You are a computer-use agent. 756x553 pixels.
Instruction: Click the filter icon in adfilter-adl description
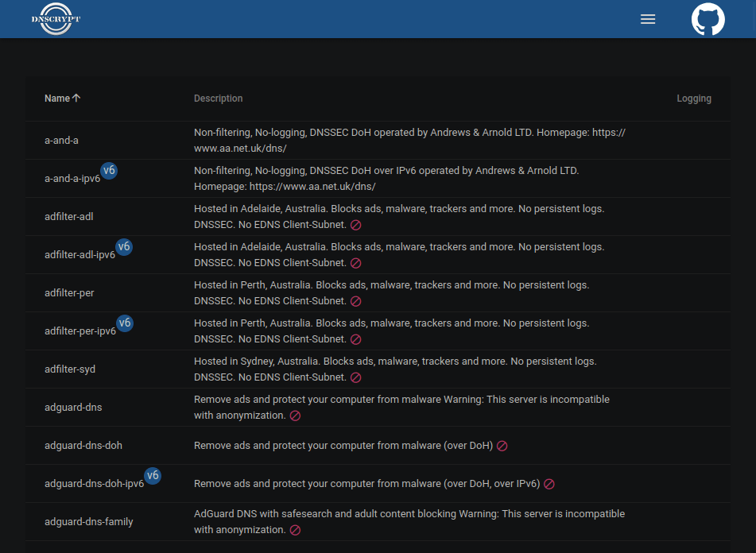click(356, 225)
